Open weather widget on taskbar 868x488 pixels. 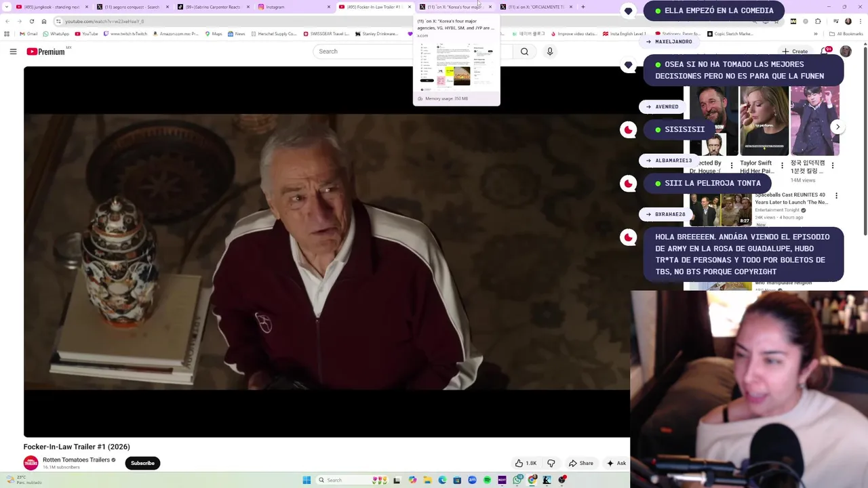point(24,480)
